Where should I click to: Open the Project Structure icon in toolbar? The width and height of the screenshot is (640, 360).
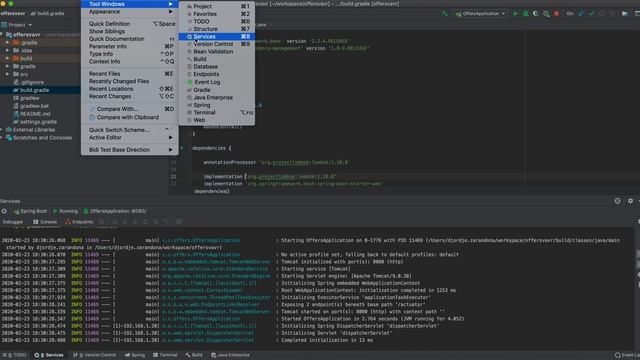tap(625, 13)
